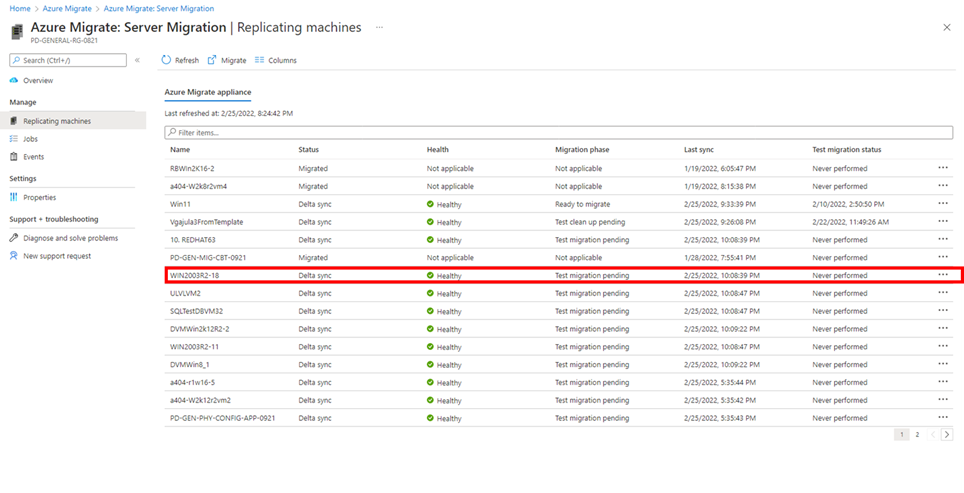The height and width of the screenshot is (493, 964).
Task: Open ellipsis menu for SQLTestDBVM32
Action: pyautogui.click(x=943, y=310)
